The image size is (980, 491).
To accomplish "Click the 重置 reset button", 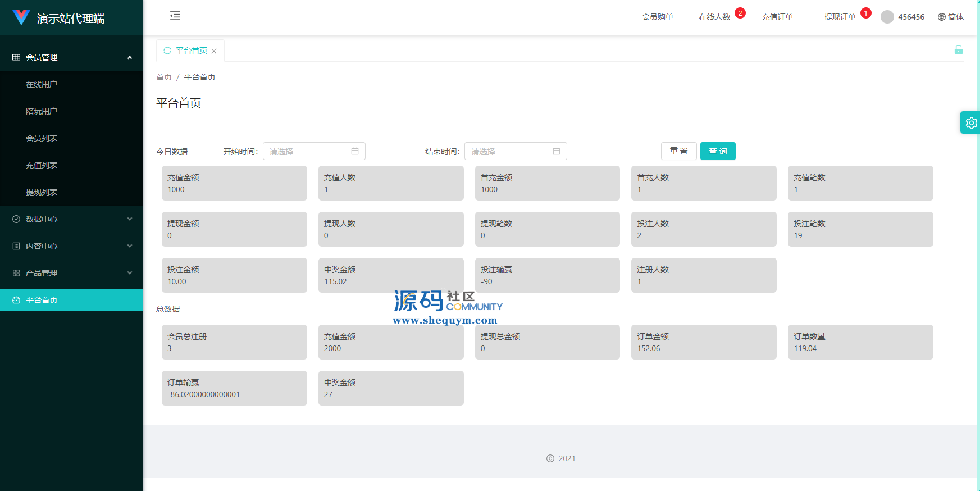I will click(x=678, y=151).
